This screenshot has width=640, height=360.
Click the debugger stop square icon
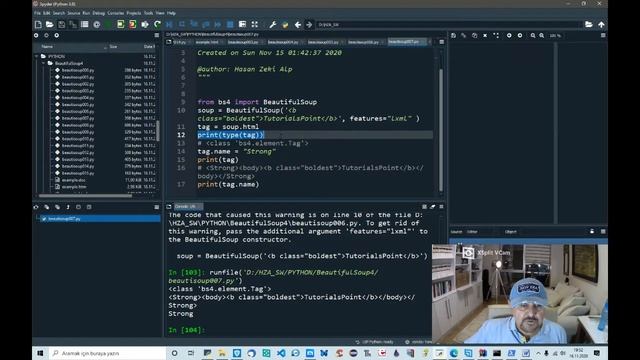230,24
